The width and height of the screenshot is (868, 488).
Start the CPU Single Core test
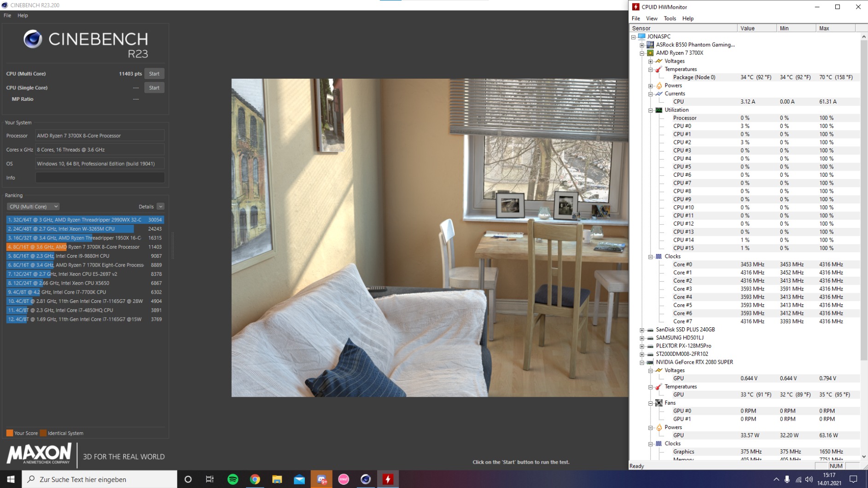click(154, 87)
